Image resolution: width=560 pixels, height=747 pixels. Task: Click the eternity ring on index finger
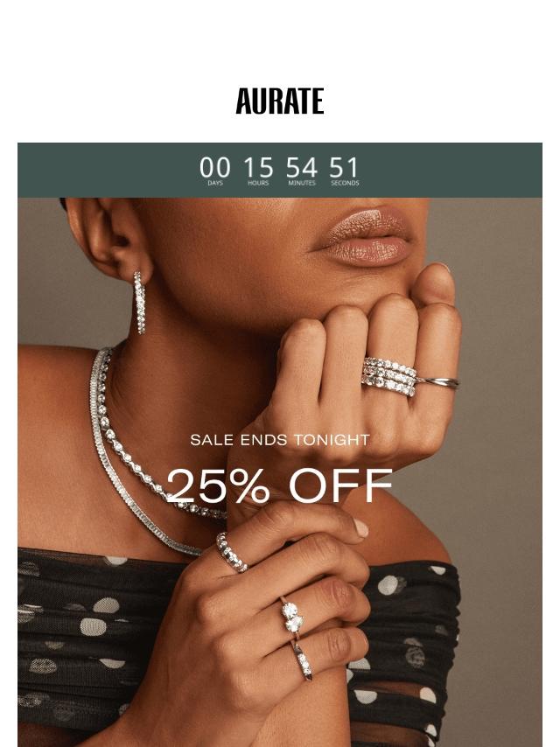click(232, 553)
